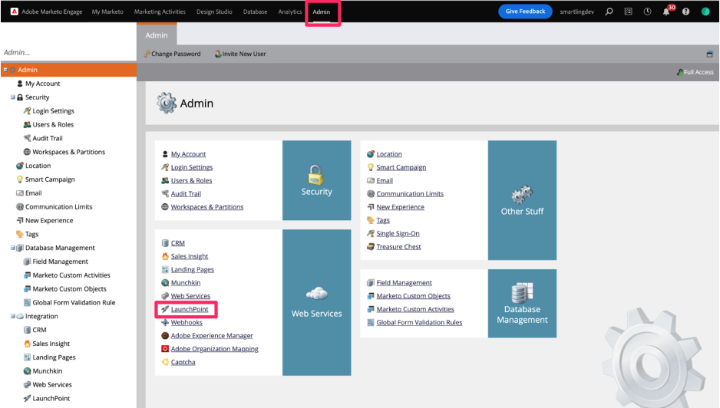Click the calendar grid icon in header
This screenshot has height=408, width=720.
click(628, 11)
